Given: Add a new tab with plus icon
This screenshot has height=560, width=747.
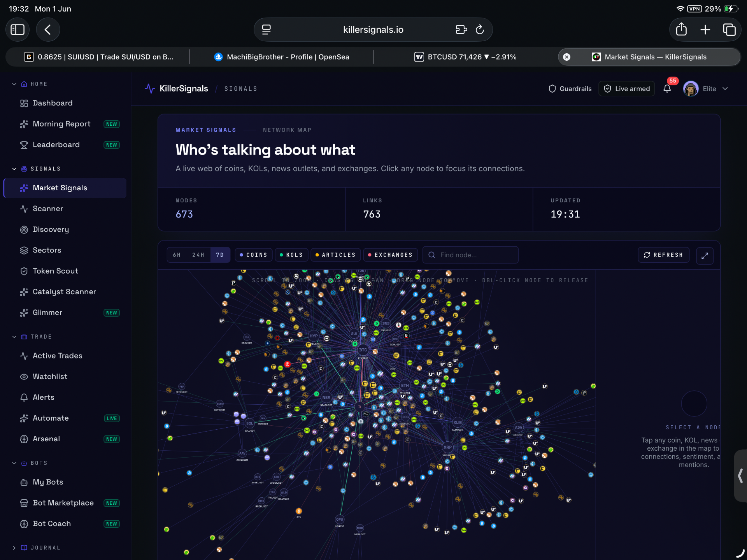Looking at the screenshot, I should click(x=705, y=30).
